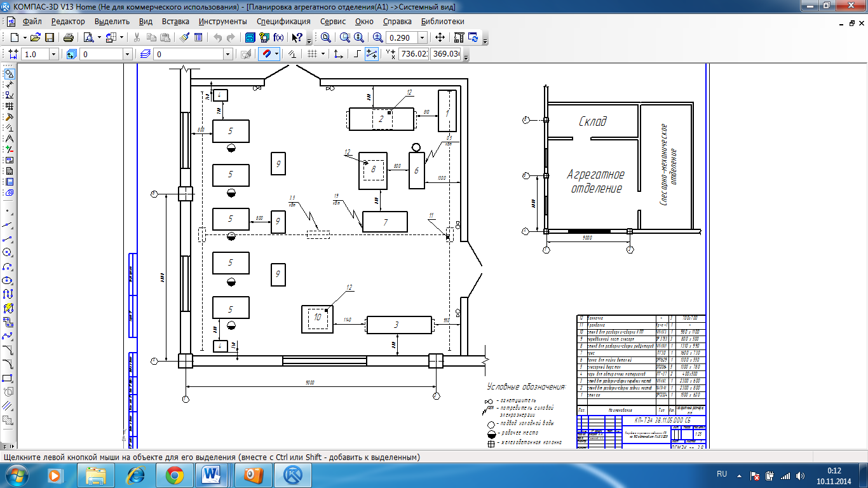Screen dimensions: 868x488
Task: Toggle the magnet snapping button
Action: point(268,54)
